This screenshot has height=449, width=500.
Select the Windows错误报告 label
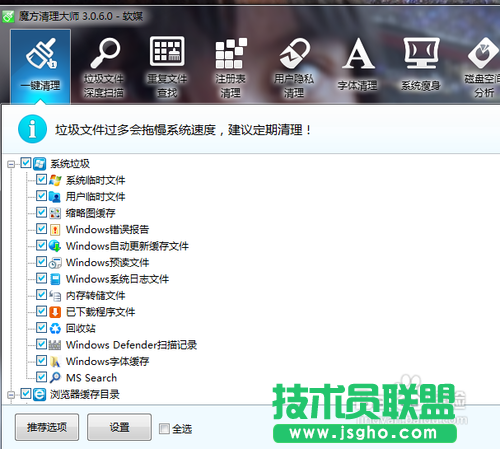(107, 229)
